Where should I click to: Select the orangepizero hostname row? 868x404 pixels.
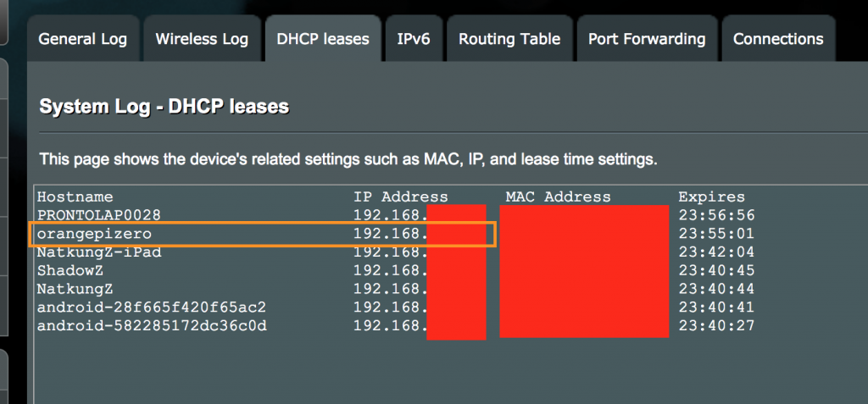[x=262, y=234]
